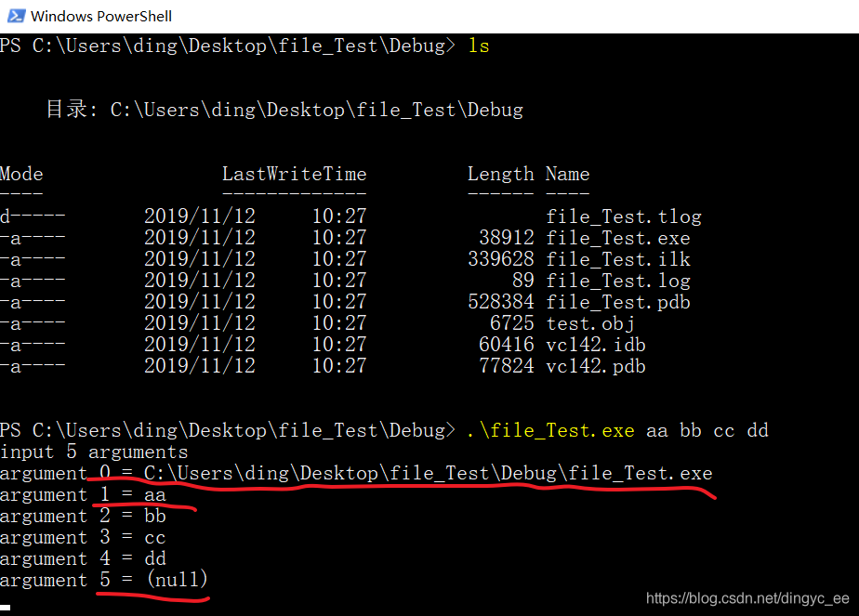Viewport: 859px width, 616px height.
Task: Click the 'argument 1 = aa' line
Action: (x=83, y=494)
